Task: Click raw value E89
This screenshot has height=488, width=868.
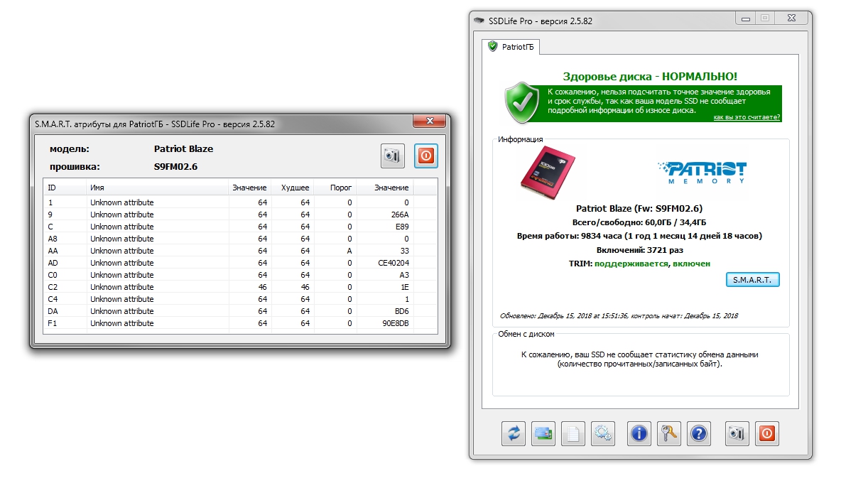Action: tap(402, 227)
